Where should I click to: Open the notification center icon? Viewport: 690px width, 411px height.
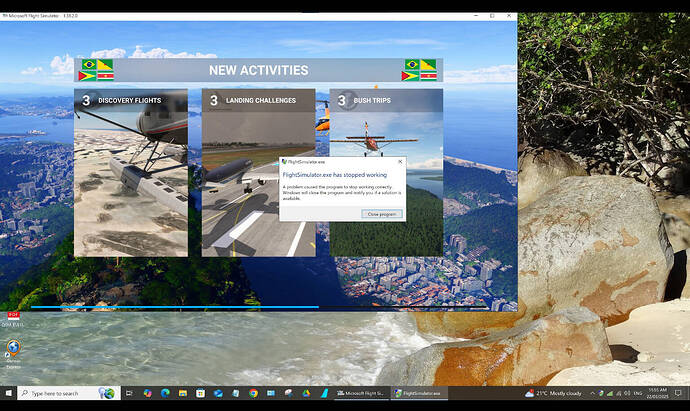(x=678, y=393)
